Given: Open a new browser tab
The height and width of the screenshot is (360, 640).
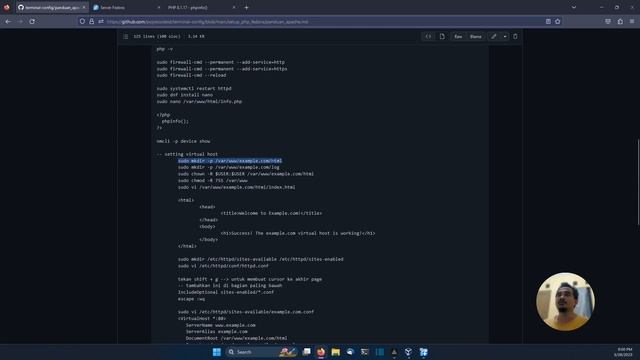Looking at the screenshot, I should pyautogui.click(x=246, y=7).
